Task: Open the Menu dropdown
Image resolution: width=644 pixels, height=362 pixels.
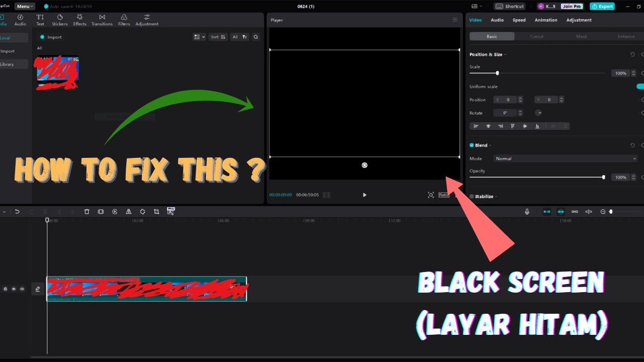Action: coord(25,7)
